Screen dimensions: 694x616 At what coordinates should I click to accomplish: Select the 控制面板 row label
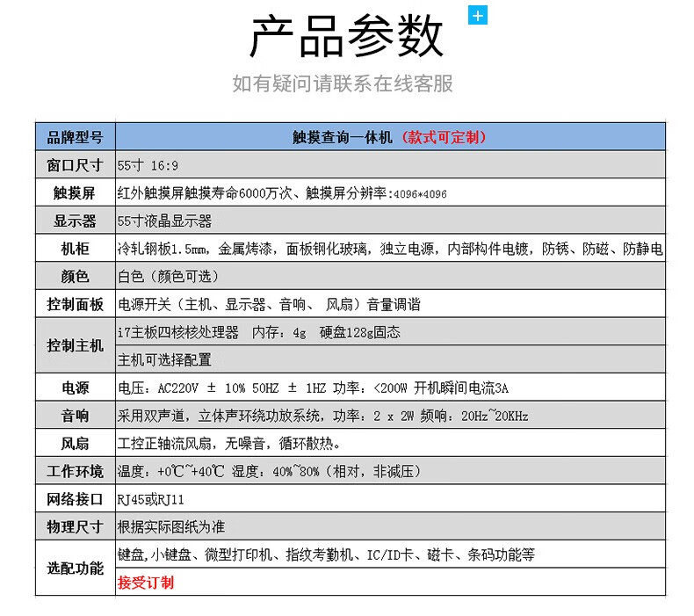tap(75, 304)
